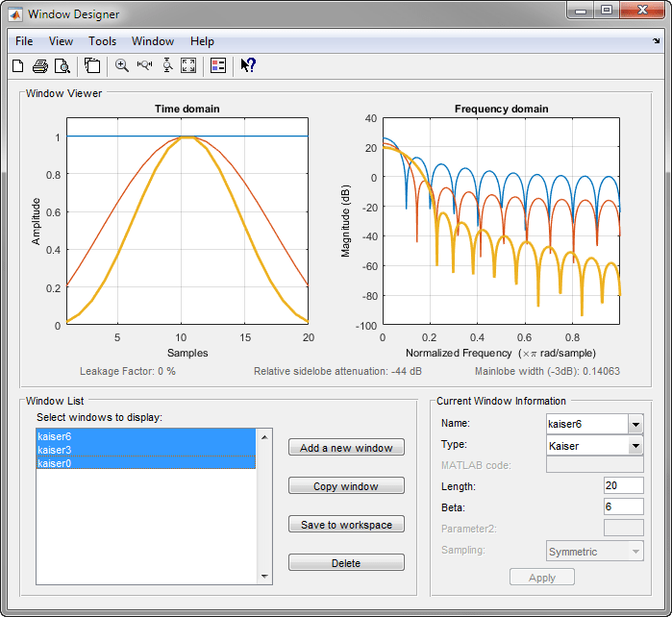Click the Length input field
This screenshot has height=617, width=672.
point(623,486)
